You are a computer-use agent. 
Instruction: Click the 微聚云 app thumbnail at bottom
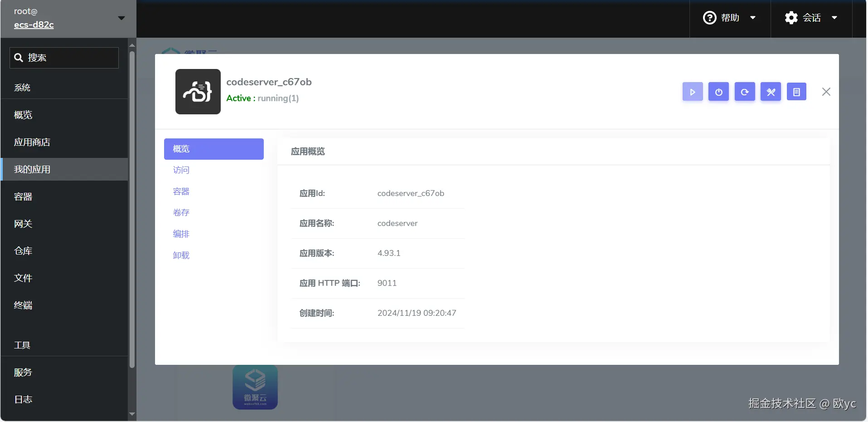tap(255, 387)
